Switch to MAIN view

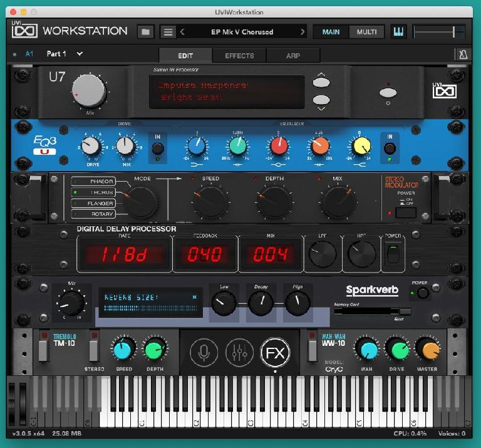click(x=331, y=32)
